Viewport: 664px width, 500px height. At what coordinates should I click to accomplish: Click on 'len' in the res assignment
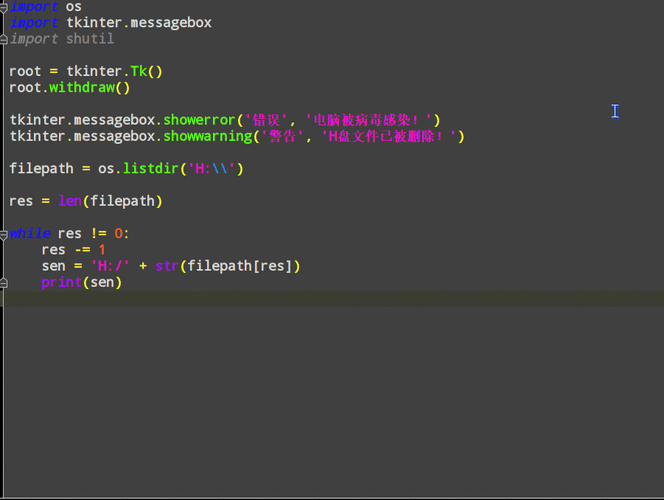[70, 201]
